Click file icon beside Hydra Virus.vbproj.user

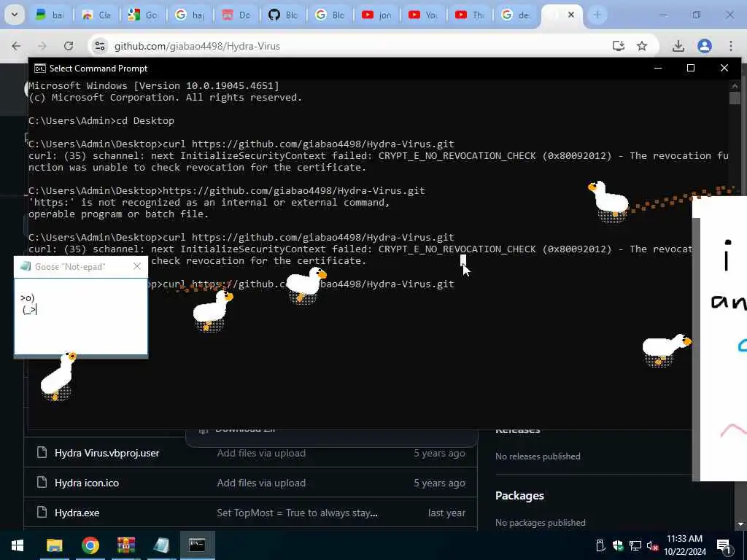(42, 452)
